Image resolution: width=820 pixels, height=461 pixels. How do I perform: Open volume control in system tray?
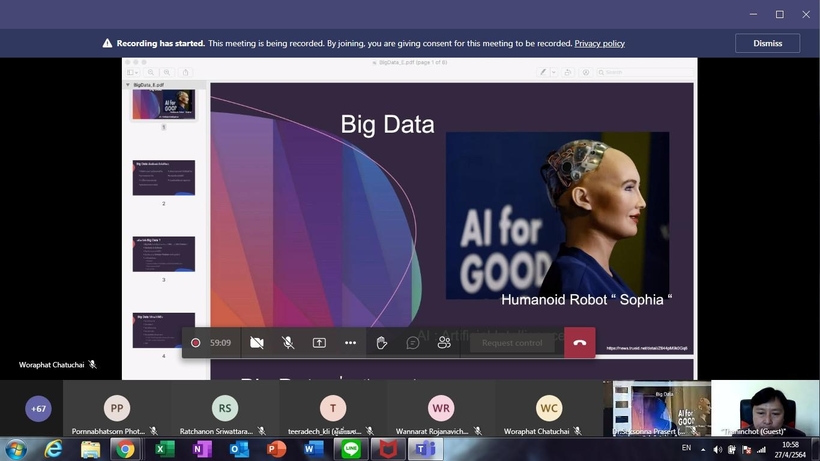point(718,450)
